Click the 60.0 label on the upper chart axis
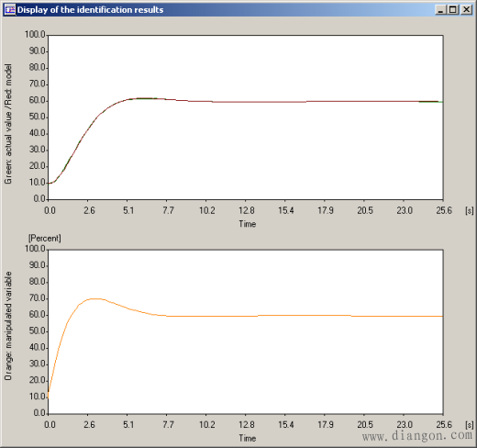 [38, 100]
